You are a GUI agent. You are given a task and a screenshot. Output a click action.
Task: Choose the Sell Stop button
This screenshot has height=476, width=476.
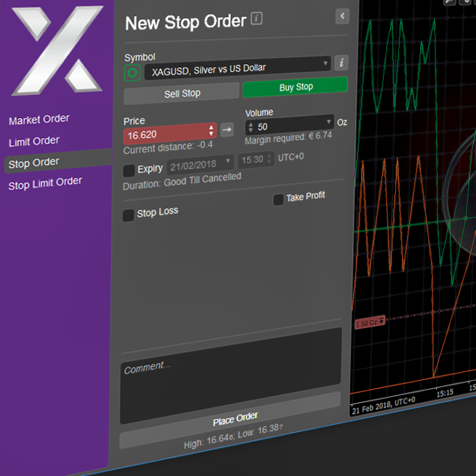pos(181,93)
